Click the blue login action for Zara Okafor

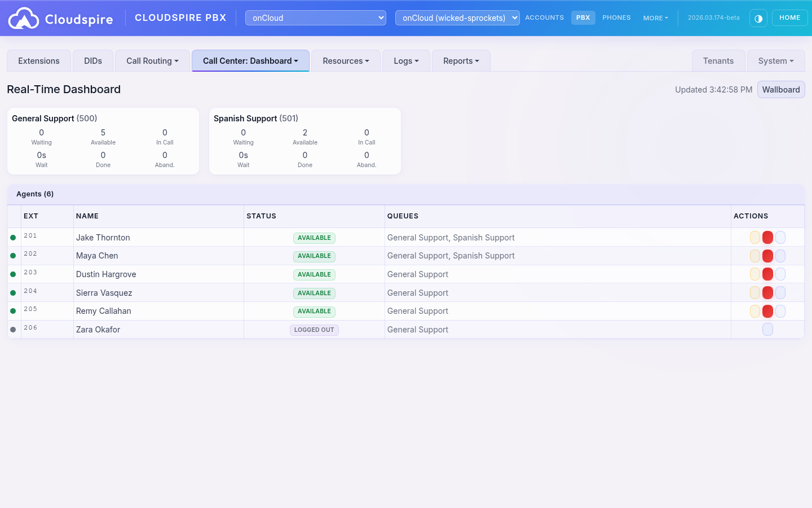coord(767,329)
